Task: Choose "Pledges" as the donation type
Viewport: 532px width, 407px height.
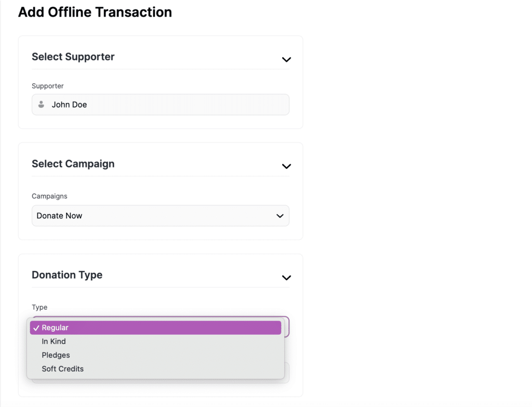Action: pyautogui.click(x=56, y=355)
